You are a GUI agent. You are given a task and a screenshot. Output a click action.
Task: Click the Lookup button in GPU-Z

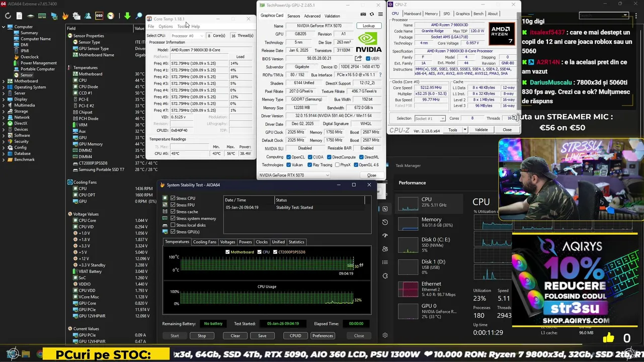pyautogui.click(x=369, y=26)
